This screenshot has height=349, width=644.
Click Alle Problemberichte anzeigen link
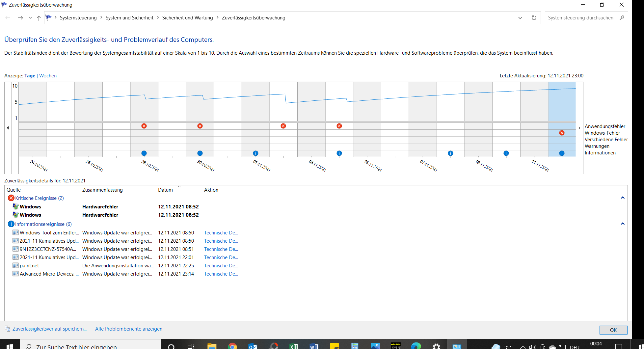[x=129, y=329]
